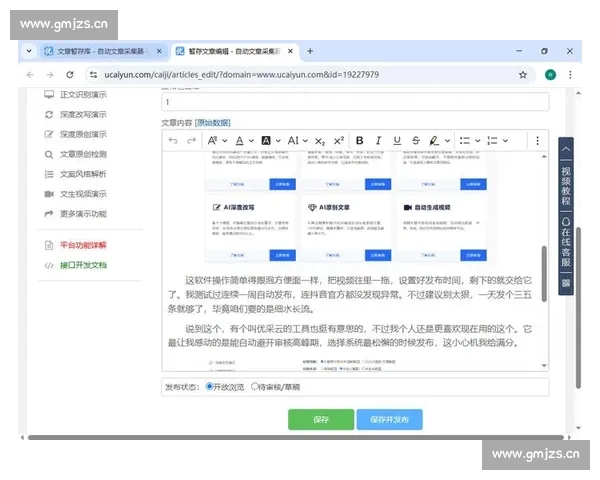Viewport: 600px width, 480px height.
Task: Expand the highlighter dropdown arrow
Action: (447, 141)
